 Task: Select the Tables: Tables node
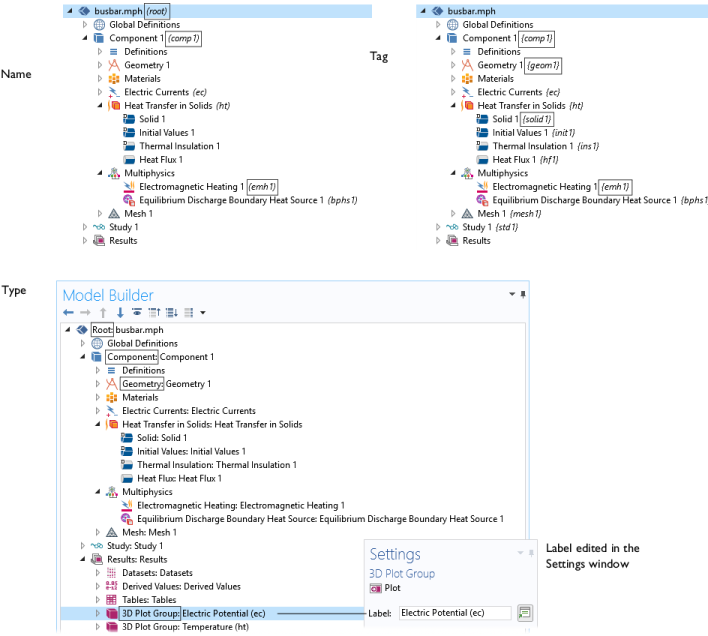point(149,600)
